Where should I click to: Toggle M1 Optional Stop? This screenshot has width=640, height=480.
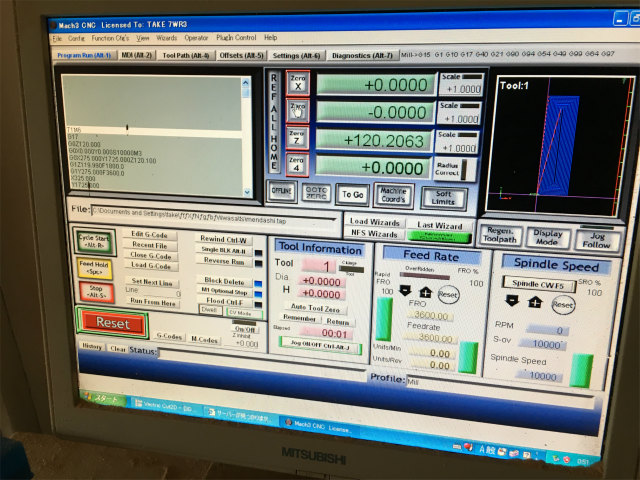224,291
